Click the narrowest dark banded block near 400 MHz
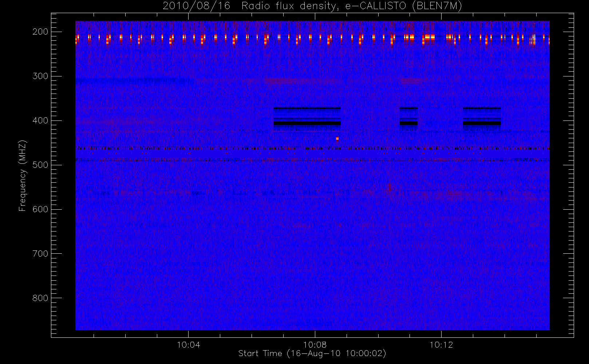Screen dimensions: 589x364 pos(408,119)
